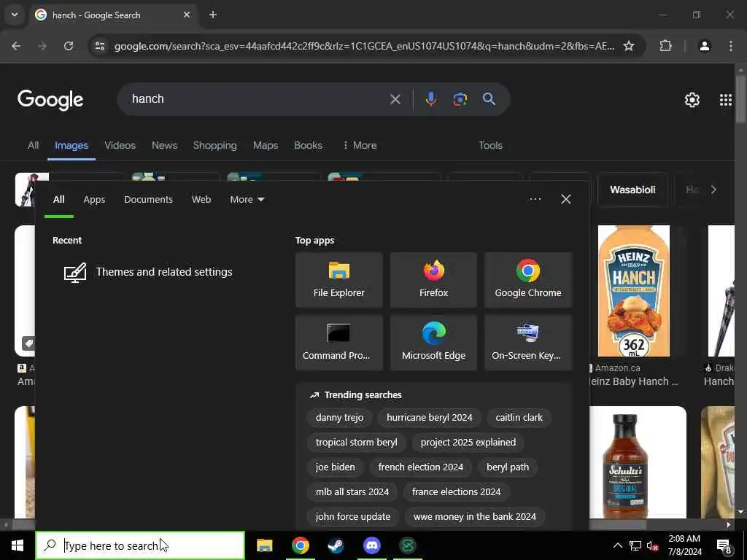Open Discord from the taskbar
This screenshot has height=560, width=747.
pyautogui.click(x=371, y=545)
